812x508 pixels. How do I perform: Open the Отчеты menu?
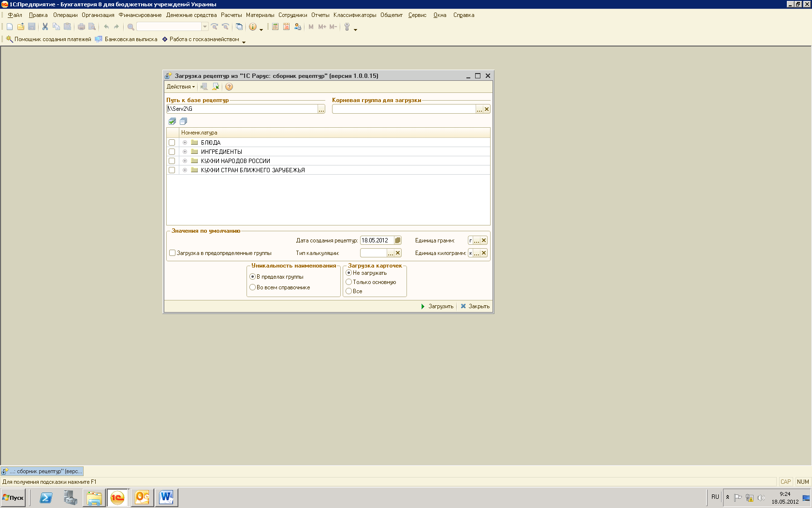(320, 15)
